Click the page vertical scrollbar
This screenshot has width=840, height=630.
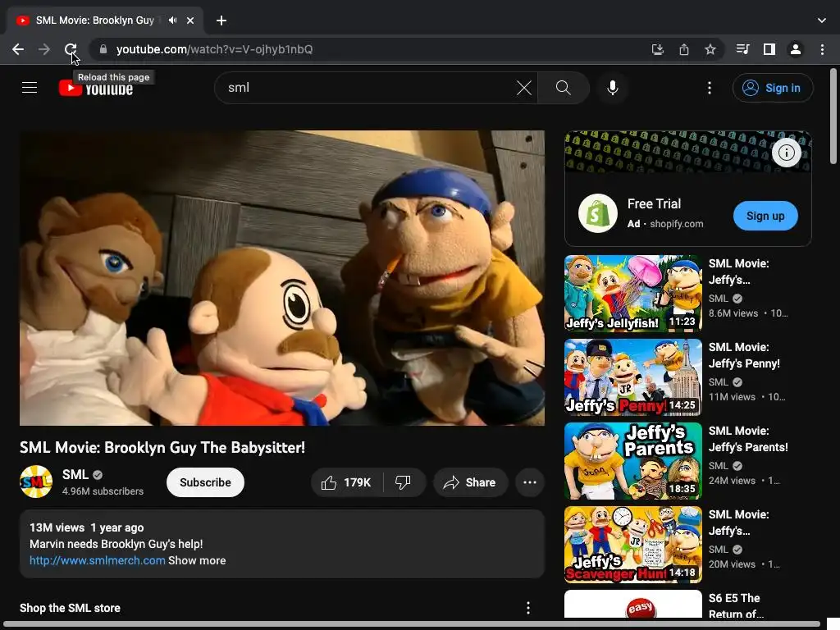833,116
